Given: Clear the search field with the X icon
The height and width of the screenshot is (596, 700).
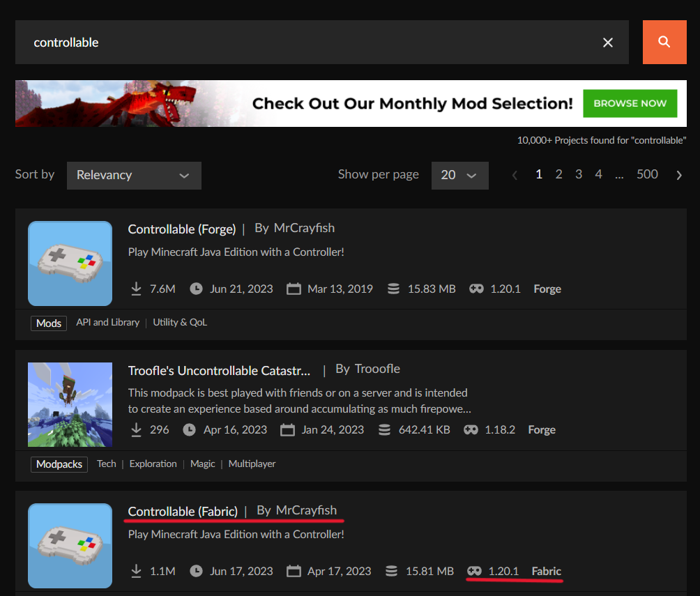Looking at the screenshot, I should pyautogui.click(x=607, y=43).
